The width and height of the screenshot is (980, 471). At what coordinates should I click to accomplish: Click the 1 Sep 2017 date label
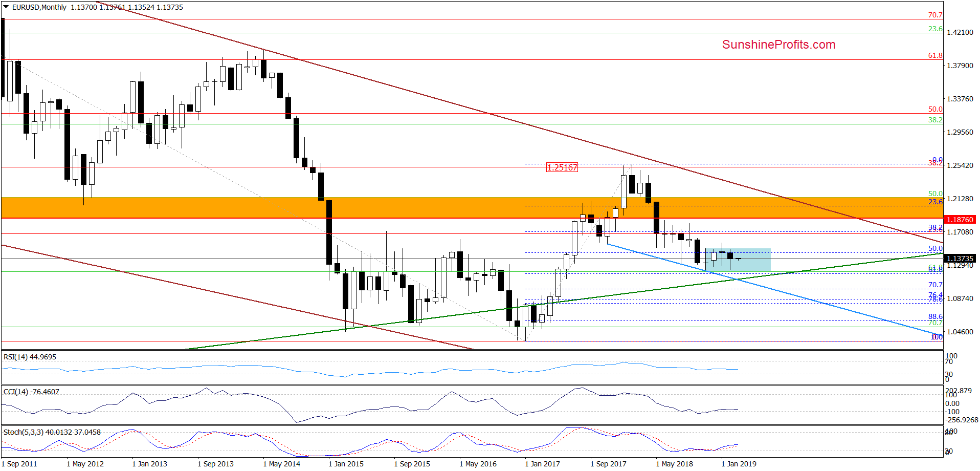608,464
